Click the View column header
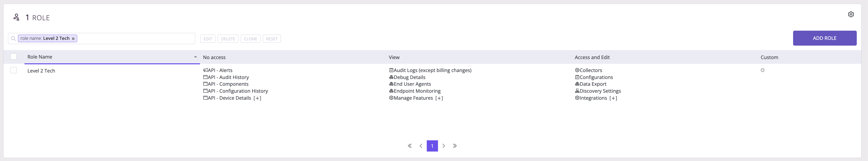The image size is (868, 161). click(x=394, y=58)
